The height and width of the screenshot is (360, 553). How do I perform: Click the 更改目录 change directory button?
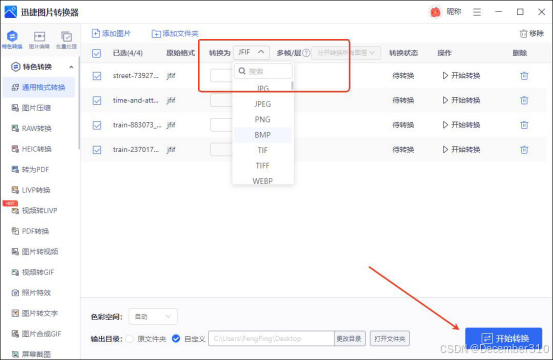click(x=349, y=339)
